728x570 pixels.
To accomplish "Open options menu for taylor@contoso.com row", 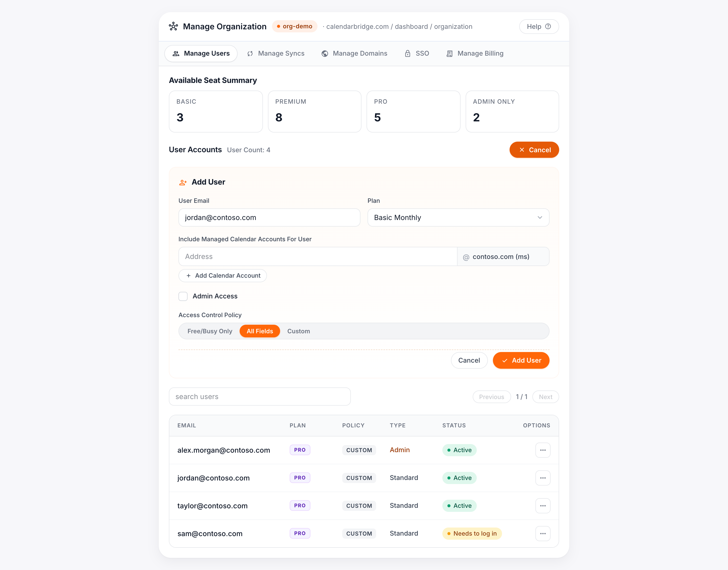I will point(543,506).
